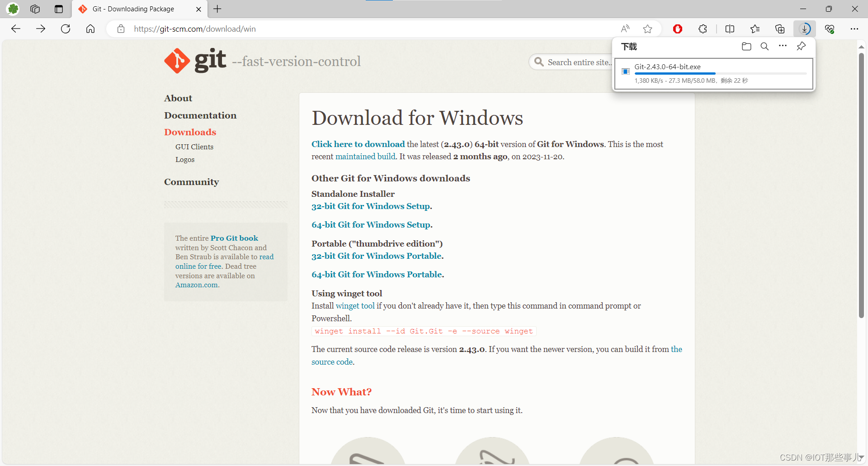Open the Pro Git book link

click(234, 238)
